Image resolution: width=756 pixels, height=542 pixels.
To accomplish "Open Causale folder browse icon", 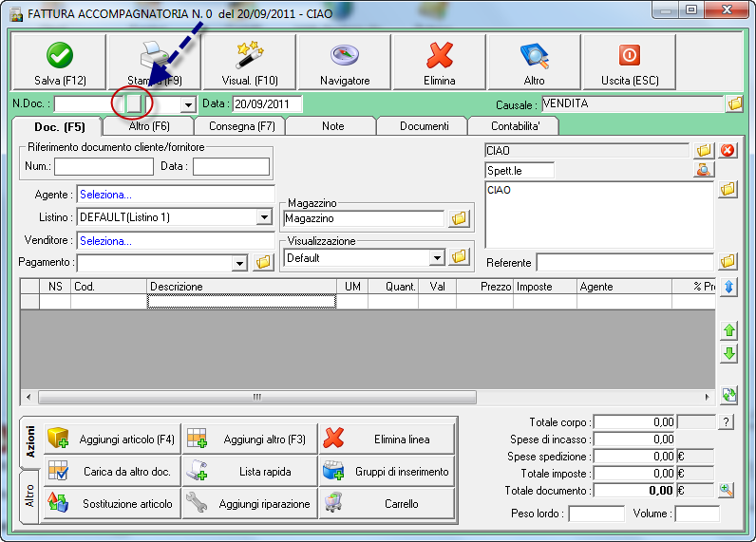I will tap(735, 103).
